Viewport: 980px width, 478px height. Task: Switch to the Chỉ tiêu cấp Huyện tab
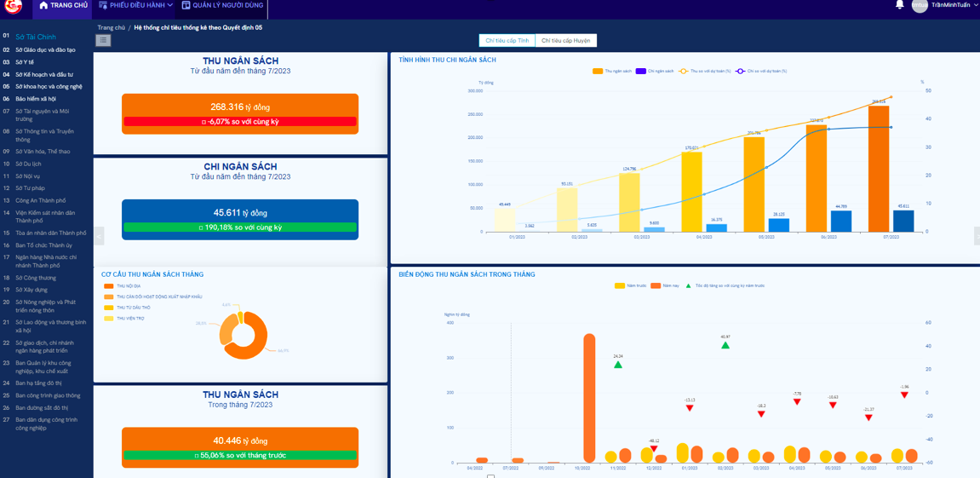[x=565, y=41]
